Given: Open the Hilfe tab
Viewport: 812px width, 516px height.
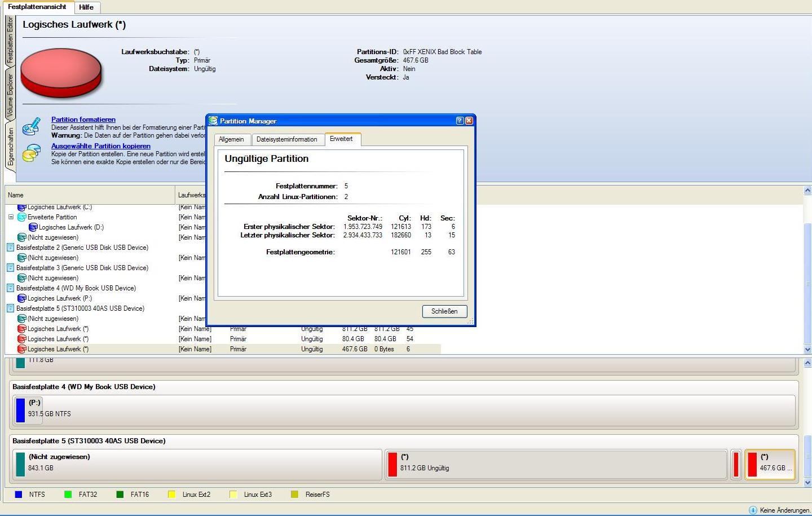Looking at the screenshot, I should tap(86, 7).
